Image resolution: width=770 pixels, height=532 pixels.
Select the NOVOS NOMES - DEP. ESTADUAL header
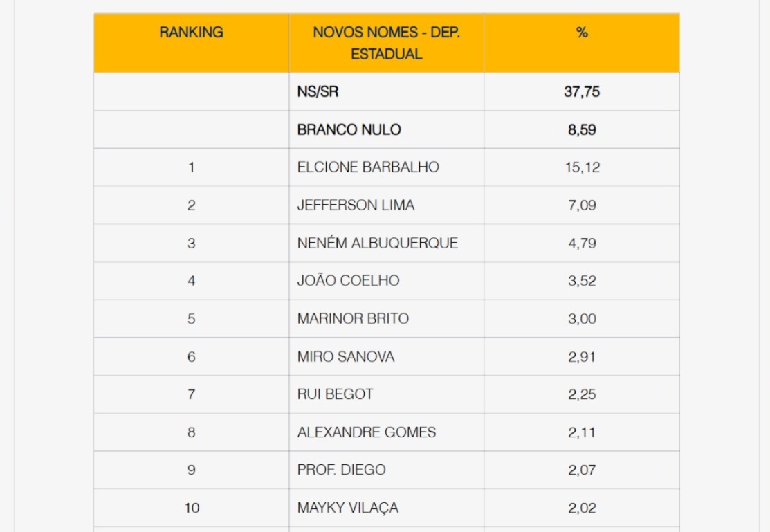(386, 43)
